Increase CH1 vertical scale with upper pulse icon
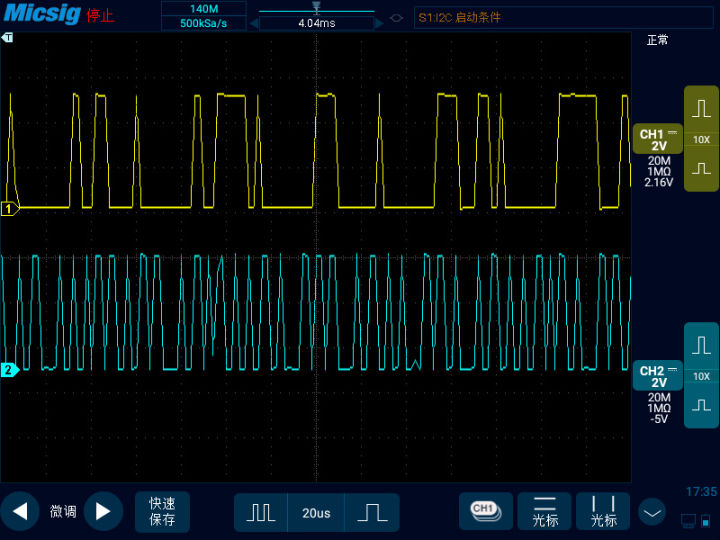This screenshot has height=540, width=720. click(x=701, y=109)
